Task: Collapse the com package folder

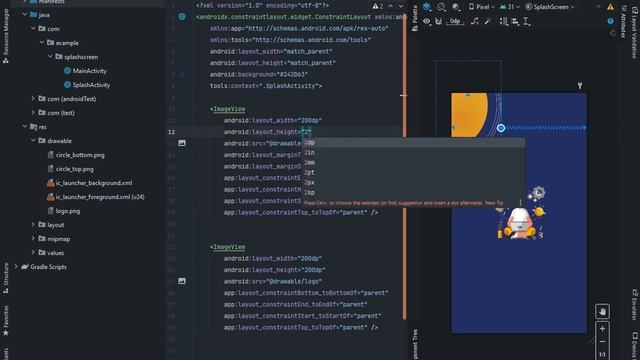Action: click(33, 29)
